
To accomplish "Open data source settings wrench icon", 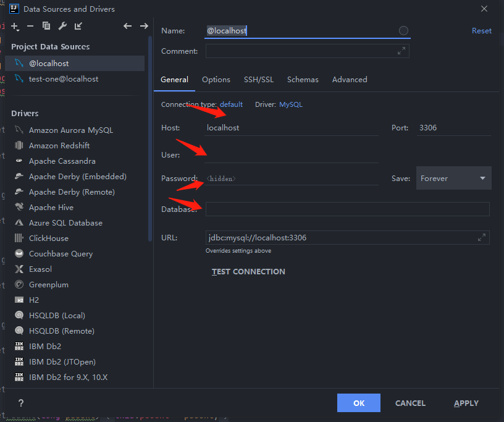I will (62, 26).
